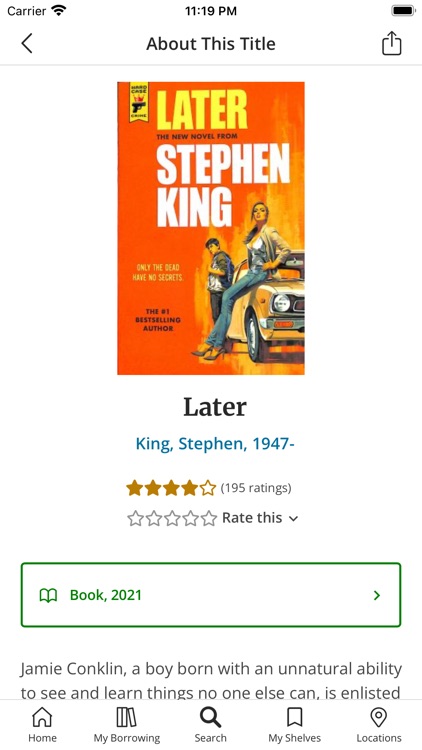422x750 pixels.
Task: Rate this title three stars
Action: (172, 518)
